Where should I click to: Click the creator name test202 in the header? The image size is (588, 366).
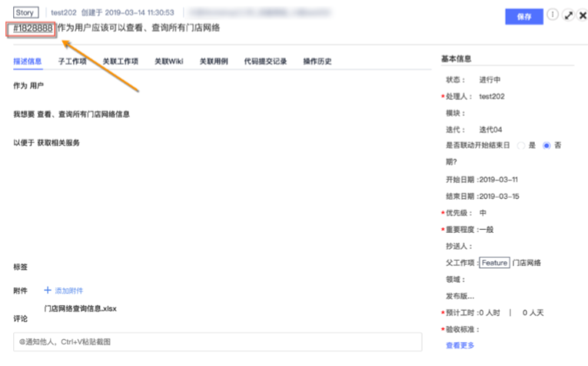click(x=64, y=13)
